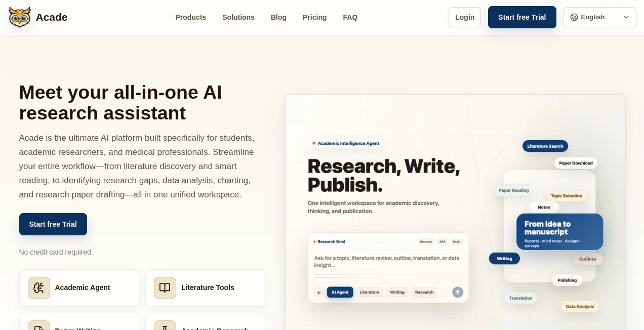Click the Draft tag in Research Brief

(457, 241)
